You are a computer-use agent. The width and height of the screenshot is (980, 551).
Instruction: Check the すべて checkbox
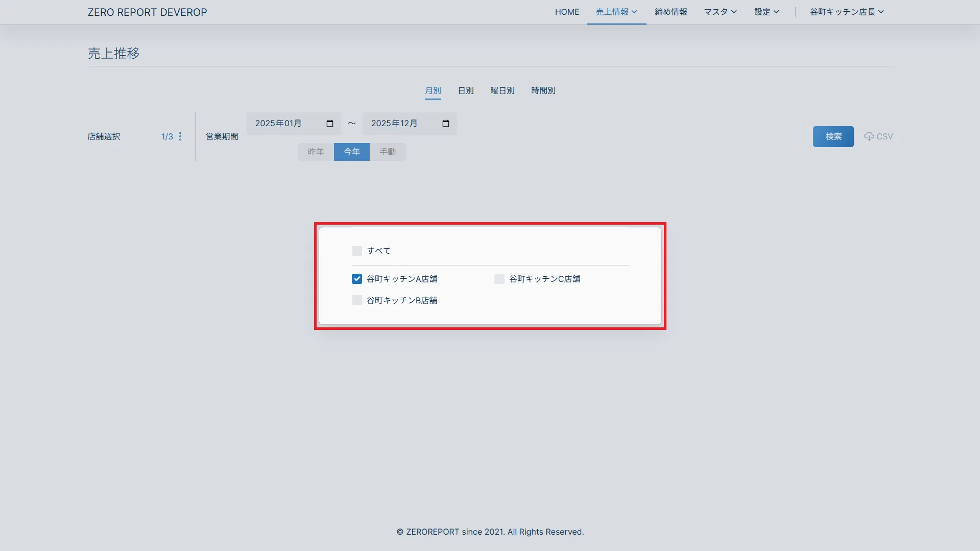tap(357, 251)
